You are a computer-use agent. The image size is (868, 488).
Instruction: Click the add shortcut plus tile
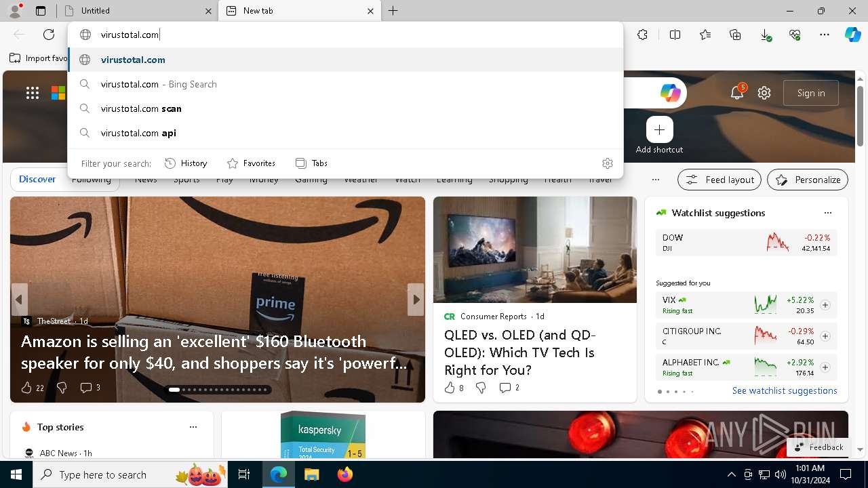tap(659, 129)
